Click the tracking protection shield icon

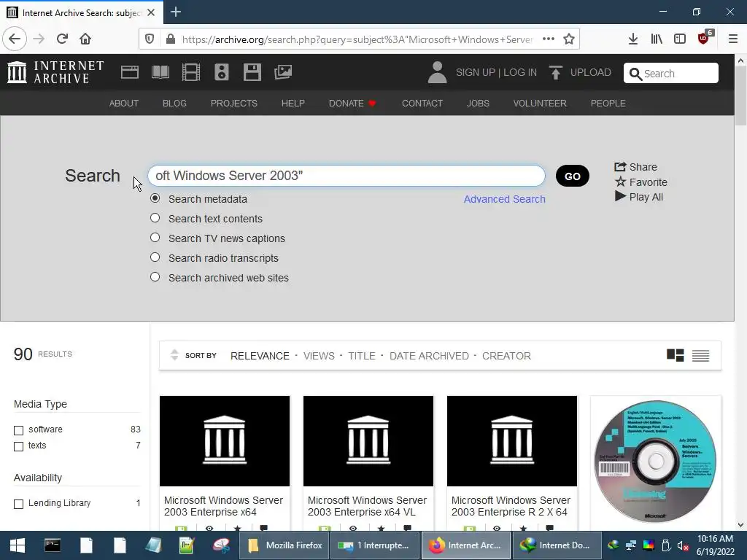[150, 39]
